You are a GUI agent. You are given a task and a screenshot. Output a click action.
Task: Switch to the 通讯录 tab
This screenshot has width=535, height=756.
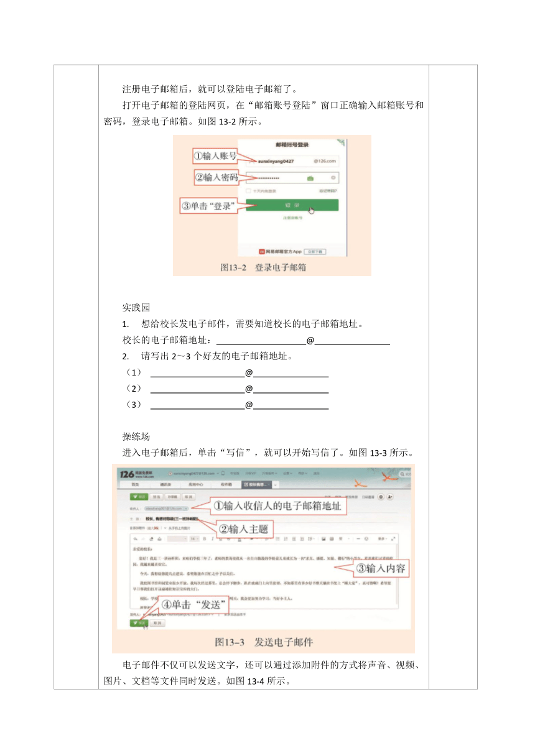tap(165, 484)
